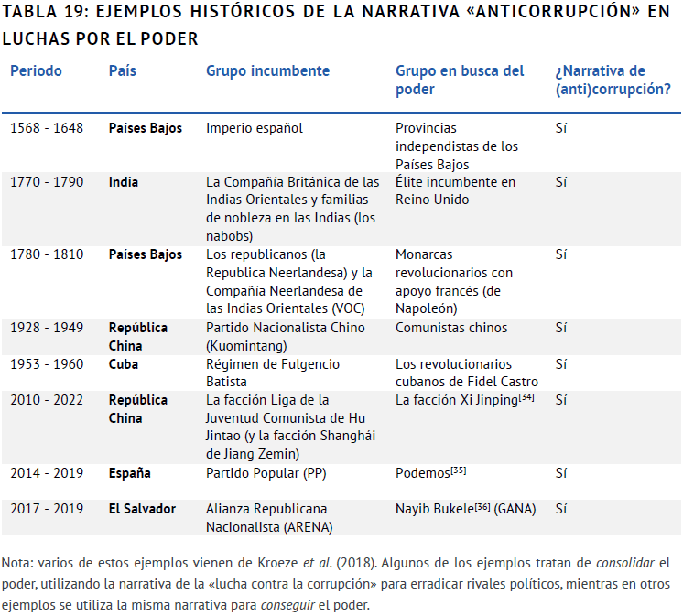The height and width of the screenshot is (616, 683).
Task: Click the 'Provincias independistas de los Países Bajos' cell
Action: pyautogui.click(x=457, y=146)
